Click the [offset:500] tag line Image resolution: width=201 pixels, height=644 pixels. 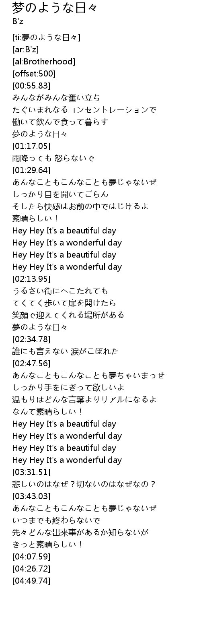34,74
